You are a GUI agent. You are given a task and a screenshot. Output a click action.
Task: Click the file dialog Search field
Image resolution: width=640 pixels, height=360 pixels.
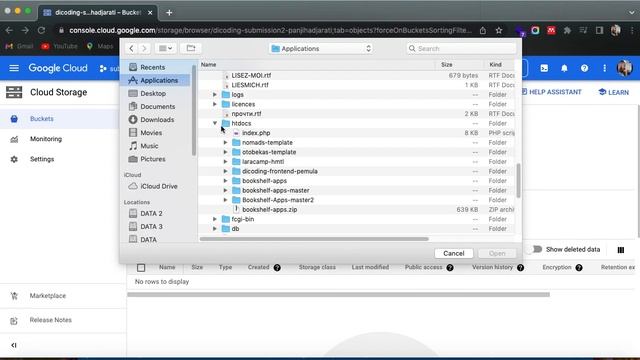[461, 49]
